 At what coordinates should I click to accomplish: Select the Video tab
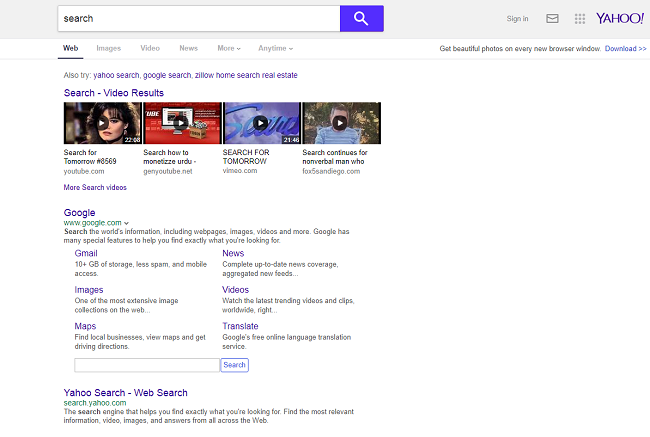(x=150, y=48)
